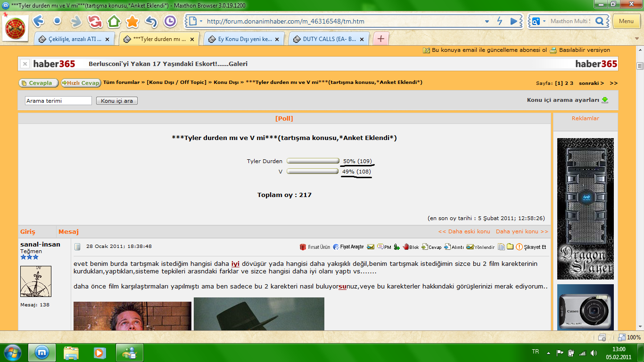
Task: Click the PM speech bubble icon
Action: coord(380,247)
